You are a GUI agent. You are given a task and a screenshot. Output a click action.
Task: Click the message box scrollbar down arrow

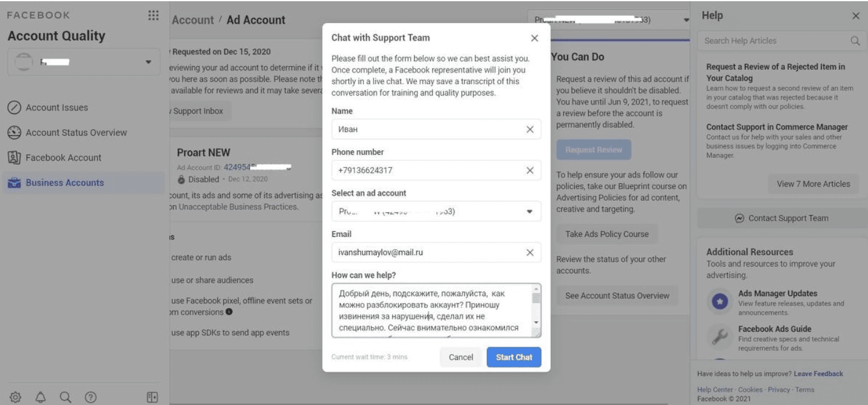[x=537, y=322]
